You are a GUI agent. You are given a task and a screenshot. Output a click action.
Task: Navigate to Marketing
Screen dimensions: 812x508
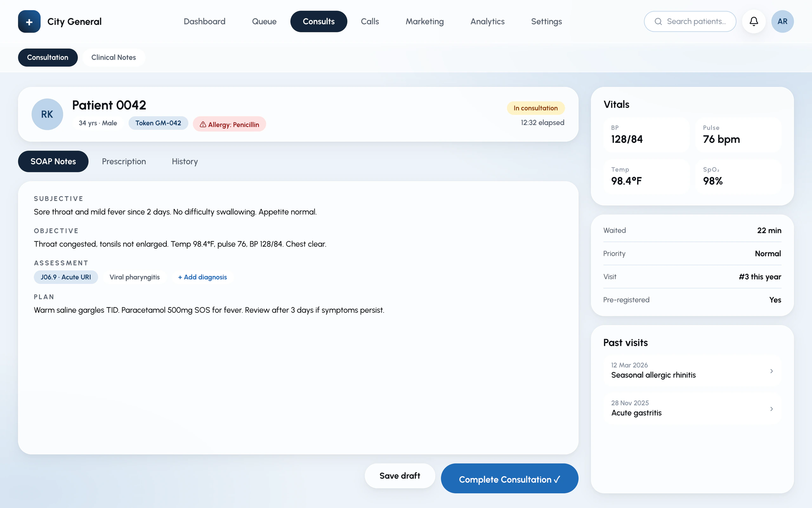click(424, 22)
